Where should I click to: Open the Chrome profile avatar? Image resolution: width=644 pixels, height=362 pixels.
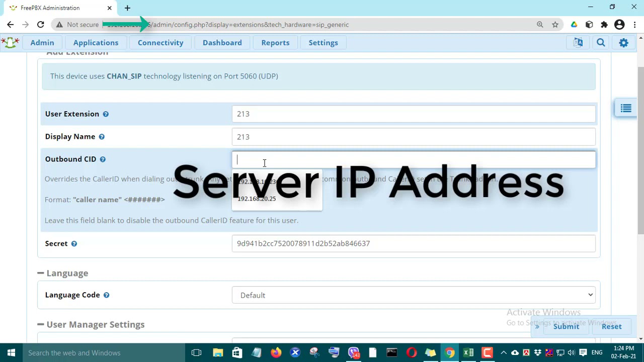619,25
